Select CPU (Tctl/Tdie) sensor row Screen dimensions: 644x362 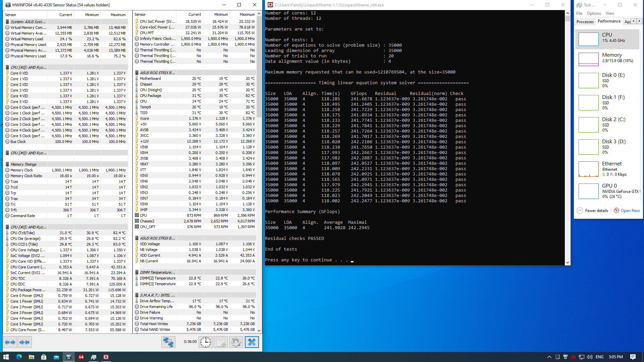[x=66, y=233]
